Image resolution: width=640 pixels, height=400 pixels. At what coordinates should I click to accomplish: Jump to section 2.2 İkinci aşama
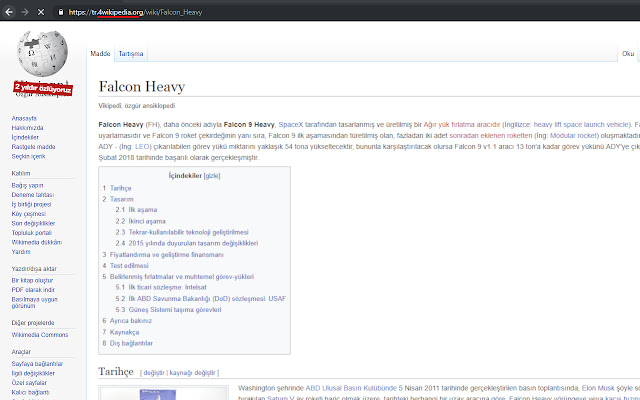click(x=140, y=221)
